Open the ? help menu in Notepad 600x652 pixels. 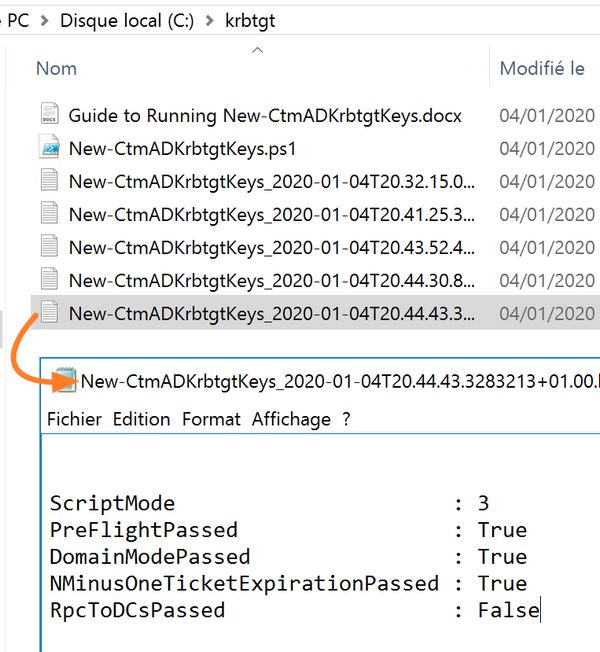346,419
